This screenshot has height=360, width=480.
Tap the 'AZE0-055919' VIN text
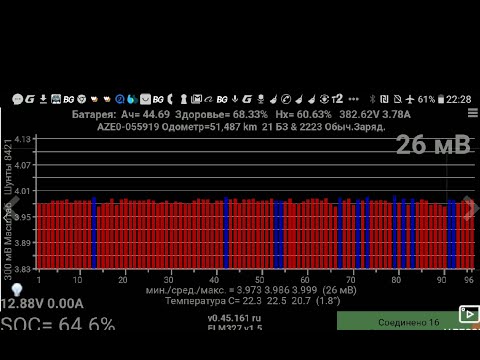click(128, 127)
